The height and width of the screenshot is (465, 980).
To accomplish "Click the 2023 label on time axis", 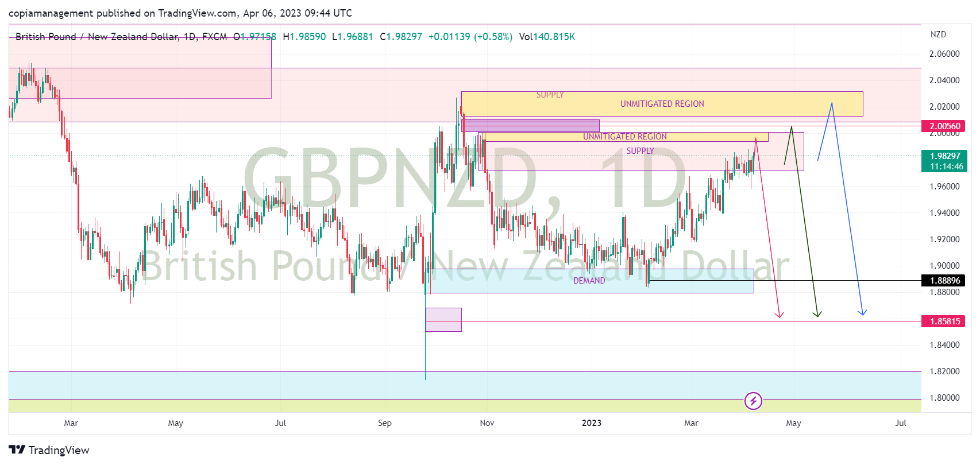I will pos(592,423).
